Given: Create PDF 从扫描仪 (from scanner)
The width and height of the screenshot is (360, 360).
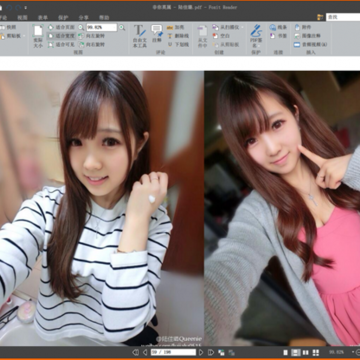Looking at the screenshot, I should 226,27.
